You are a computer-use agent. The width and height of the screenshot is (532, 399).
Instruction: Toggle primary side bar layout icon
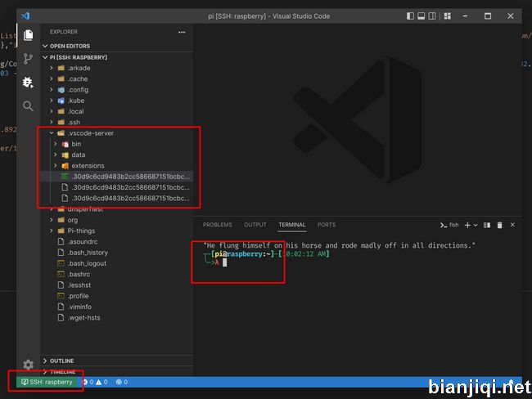(x=410, y=16)
